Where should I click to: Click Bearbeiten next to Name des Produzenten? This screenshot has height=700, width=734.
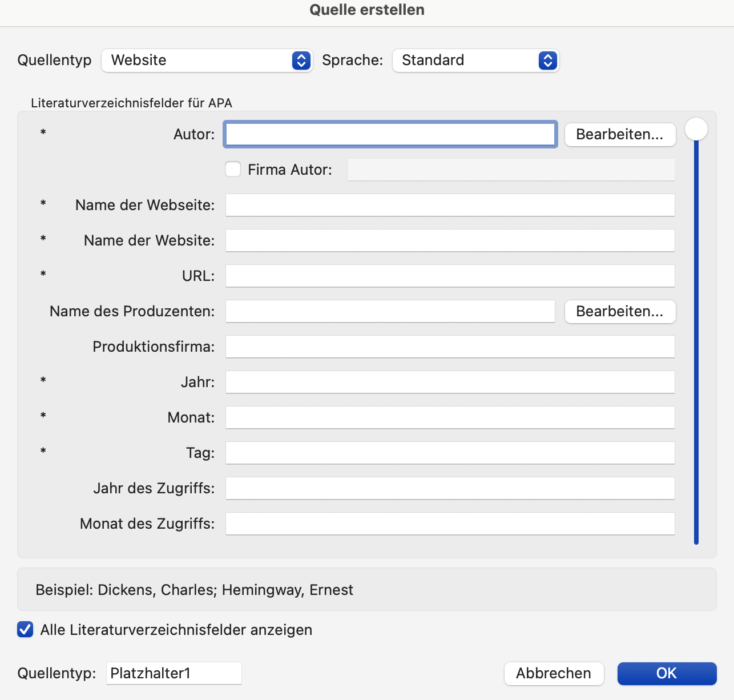click(620, 312)
